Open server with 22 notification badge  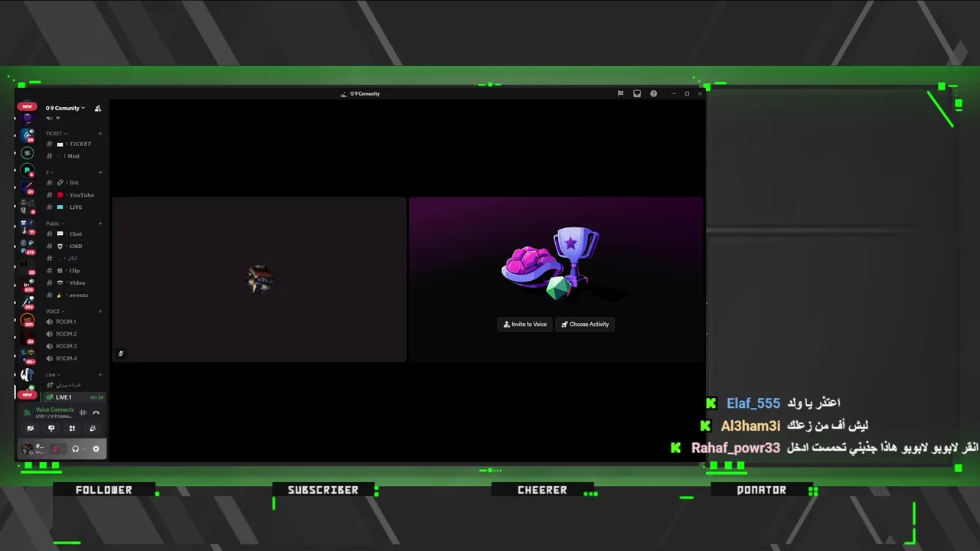click(28, 265)
